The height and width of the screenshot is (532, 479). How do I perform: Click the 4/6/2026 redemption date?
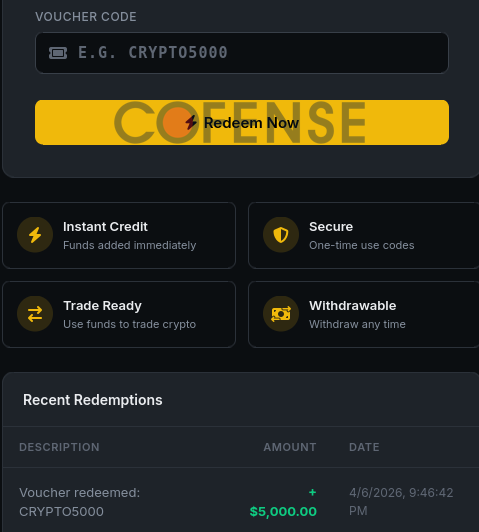coord(401,502)
